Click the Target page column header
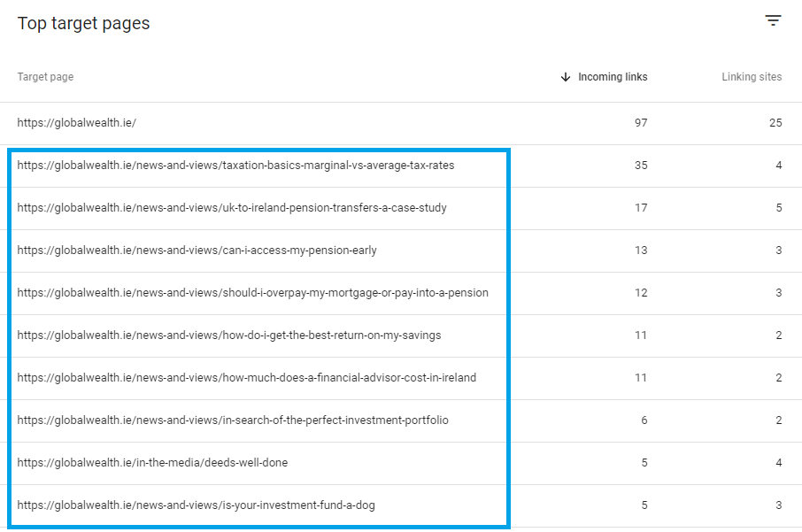Viewport: 802px width, 532px height. tap(45, 77)
